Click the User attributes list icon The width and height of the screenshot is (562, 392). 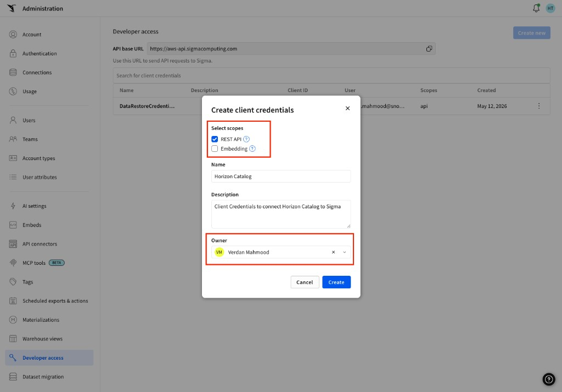13,177
